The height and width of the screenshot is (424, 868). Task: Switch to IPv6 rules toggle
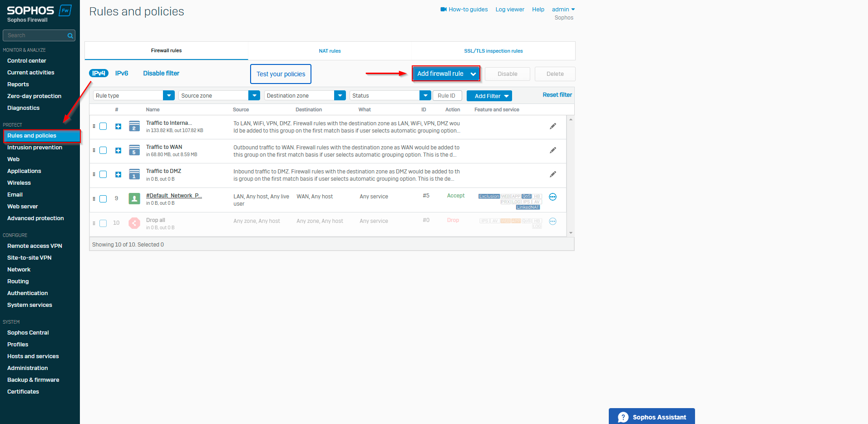[122, 73]
